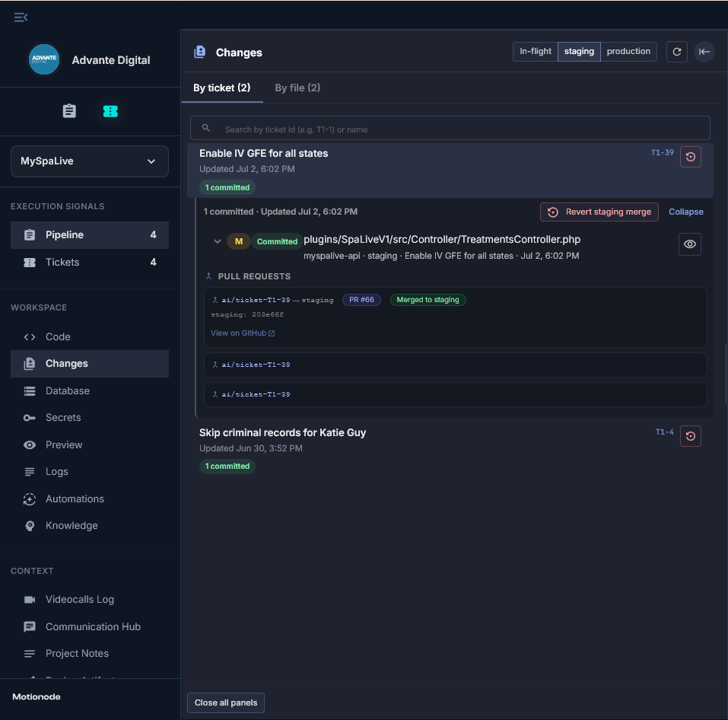Click the search magnifier icon
This screenshot has height=720, width=728.
[x=206, y=128]
